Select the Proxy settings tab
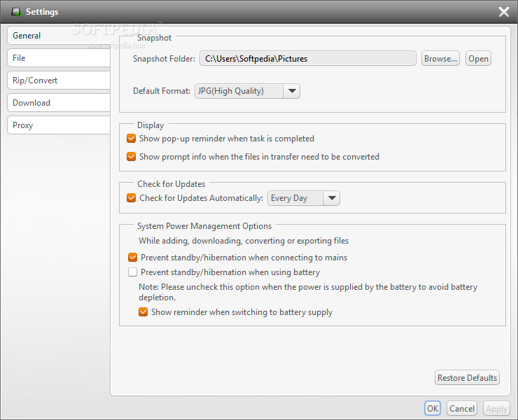 click(59, 125)
